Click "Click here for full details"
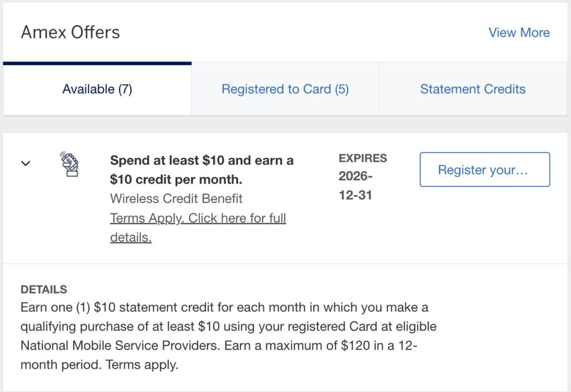This screenshot has height=392, width=571. tap(234, 217)
